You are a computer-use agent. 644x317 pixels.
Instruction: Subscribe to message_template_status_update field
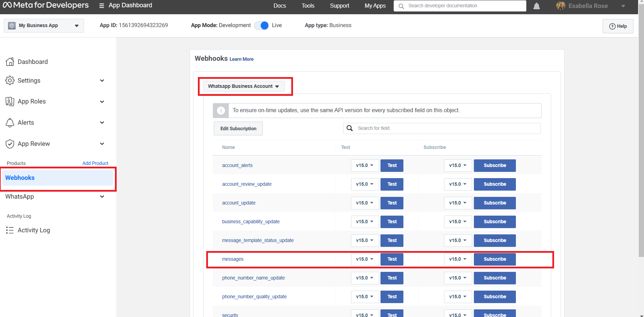(495, 241)
